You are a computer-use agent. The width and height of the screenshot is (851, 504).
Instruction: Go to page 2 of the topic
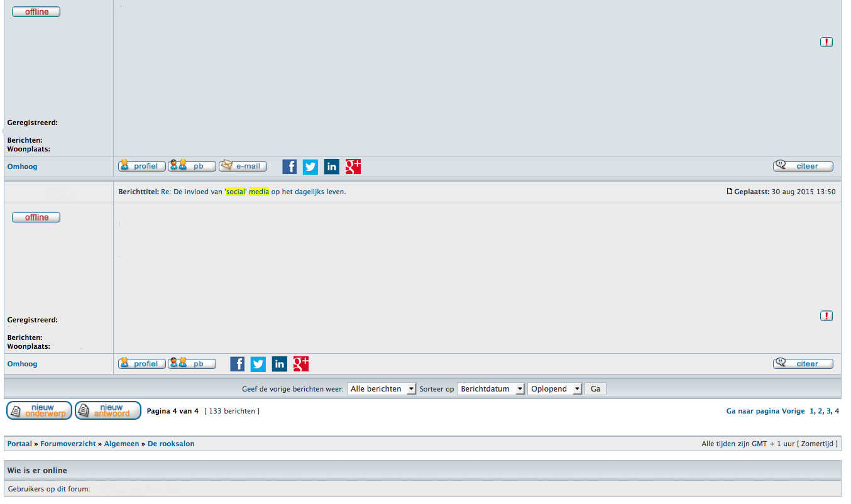(x=820, y=411)
